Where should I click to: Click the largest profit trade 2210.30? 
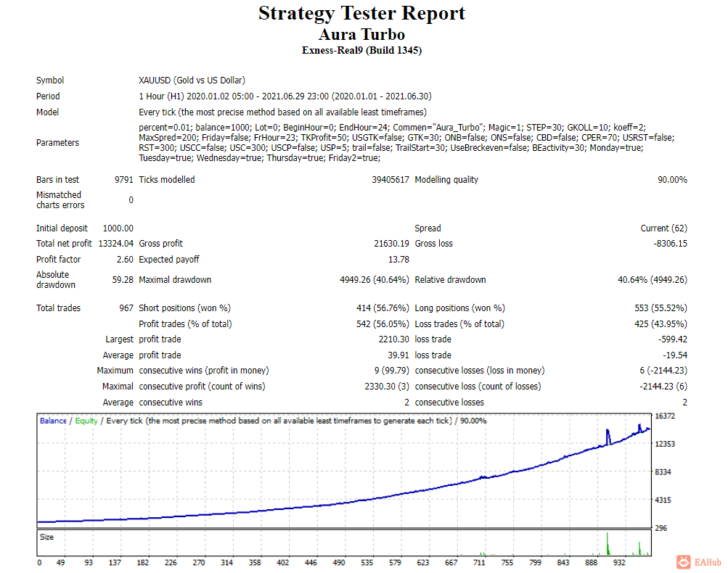[393, 339]
